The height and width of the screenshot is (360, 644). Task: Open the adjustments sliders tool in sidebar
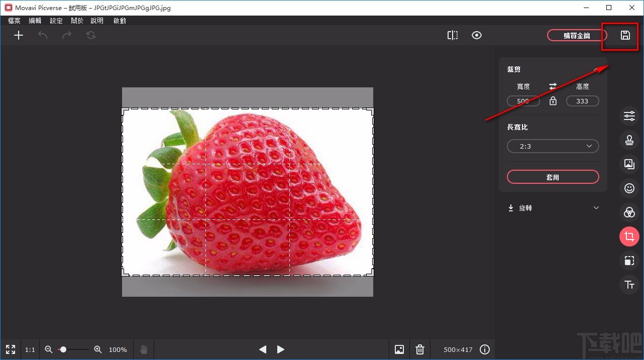click(629, 116)
